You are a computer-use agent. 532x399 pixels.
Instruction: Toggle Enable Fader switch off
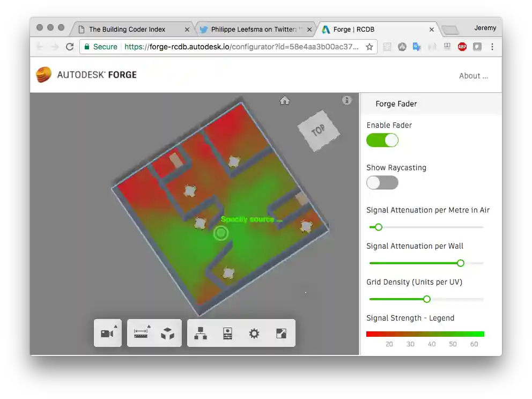click(x=382, y=140)
